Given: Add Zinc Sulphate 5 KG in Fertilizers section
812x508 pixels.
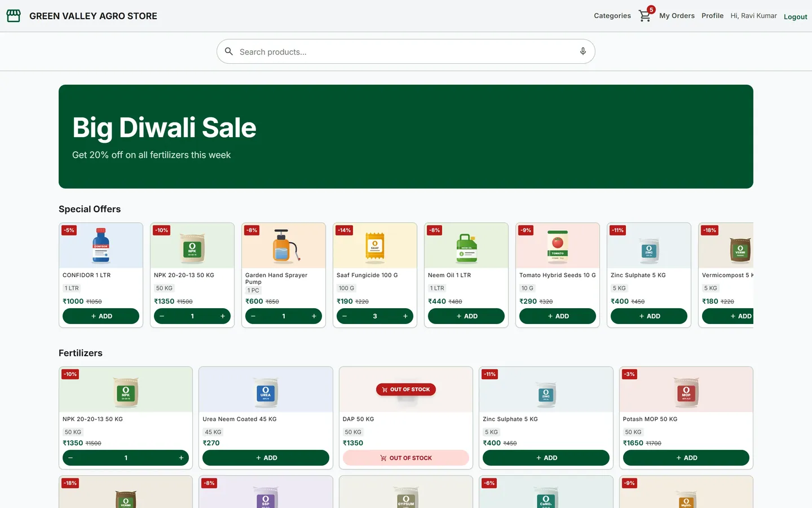Looking at the screenshot, I should click(546, 458).
